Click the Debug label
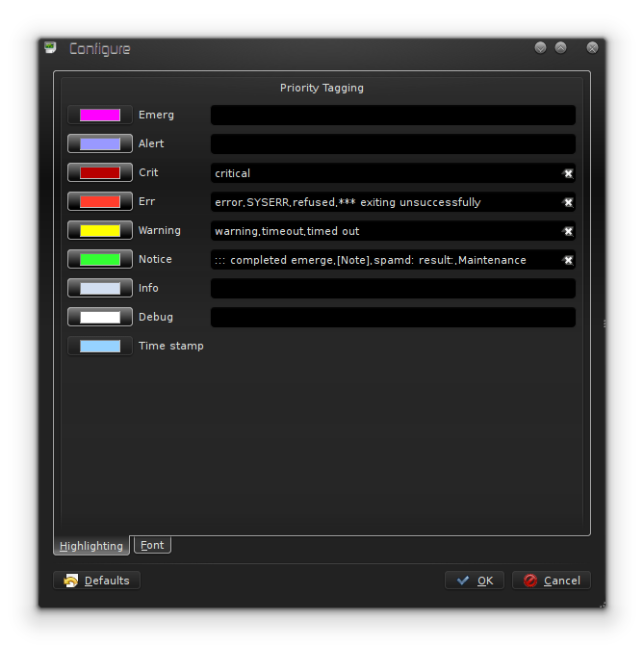644x646 pixels. click(156, 317)
